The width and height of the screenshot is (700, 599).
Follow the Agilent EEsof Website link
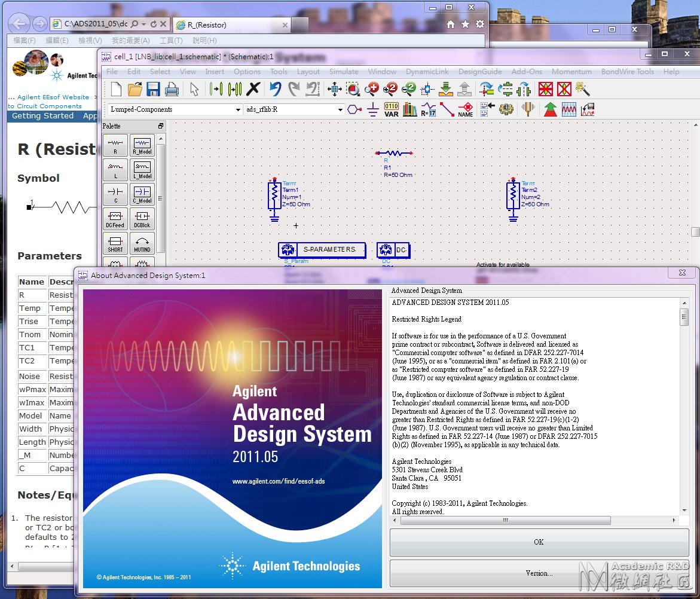(53, 97)
